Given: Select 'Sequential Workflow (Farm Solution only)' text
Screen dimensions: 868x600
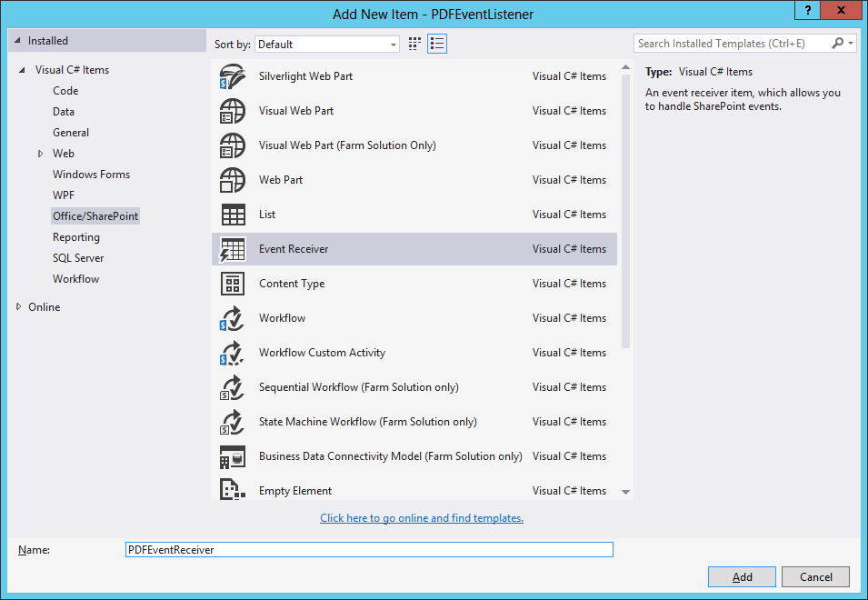Looking at the screenshot, I should click(359, 387).
